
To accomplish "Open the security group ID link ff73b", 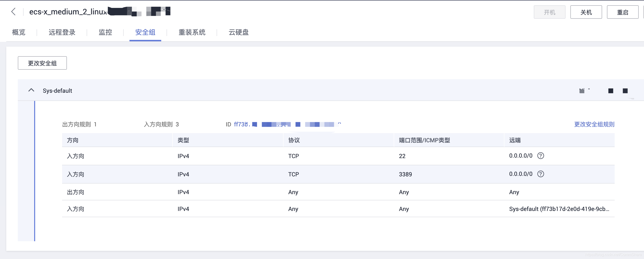I will pos(287,124).
